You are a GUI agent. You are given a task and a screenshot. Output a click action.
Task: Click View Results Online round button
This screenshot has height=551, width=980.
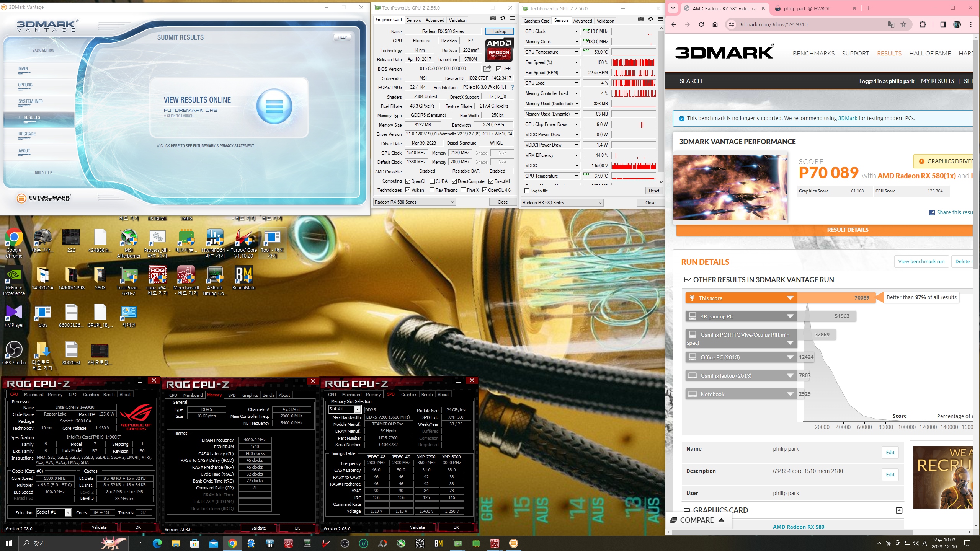pyautogui.click(x=274, y=106)
